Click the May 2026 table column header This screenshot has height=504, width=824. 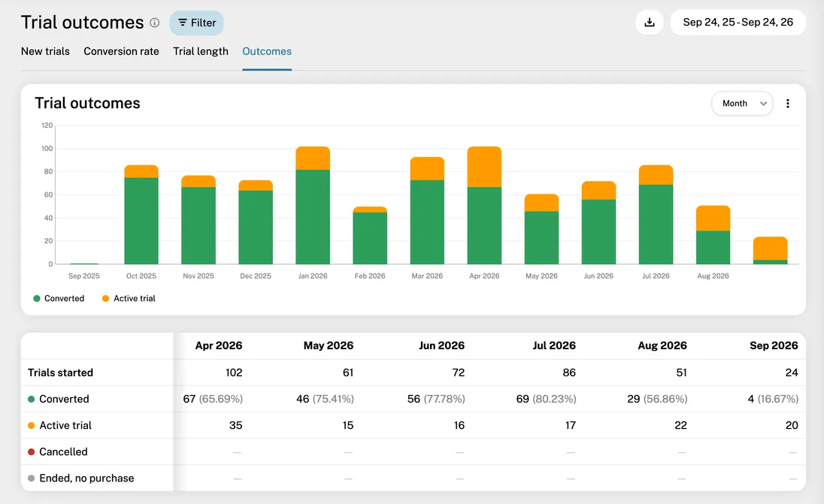tap(329, 346)
